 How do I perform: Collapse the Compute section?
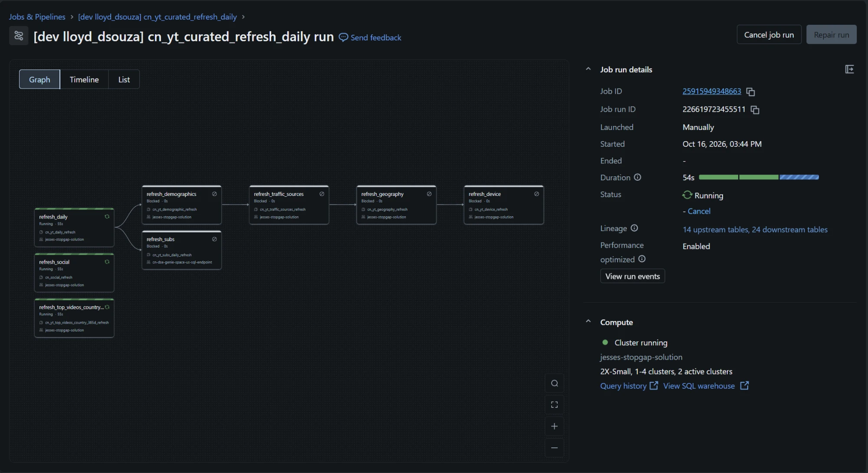[588, 321]
